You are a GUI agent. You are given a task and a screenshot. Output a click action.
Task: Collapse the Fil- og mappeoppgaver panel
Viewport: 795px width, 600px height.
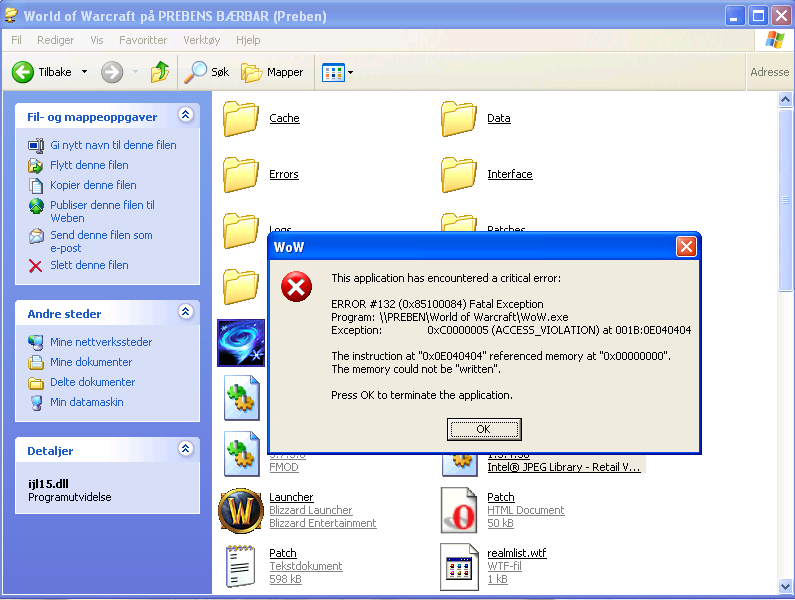coord(186,115)
